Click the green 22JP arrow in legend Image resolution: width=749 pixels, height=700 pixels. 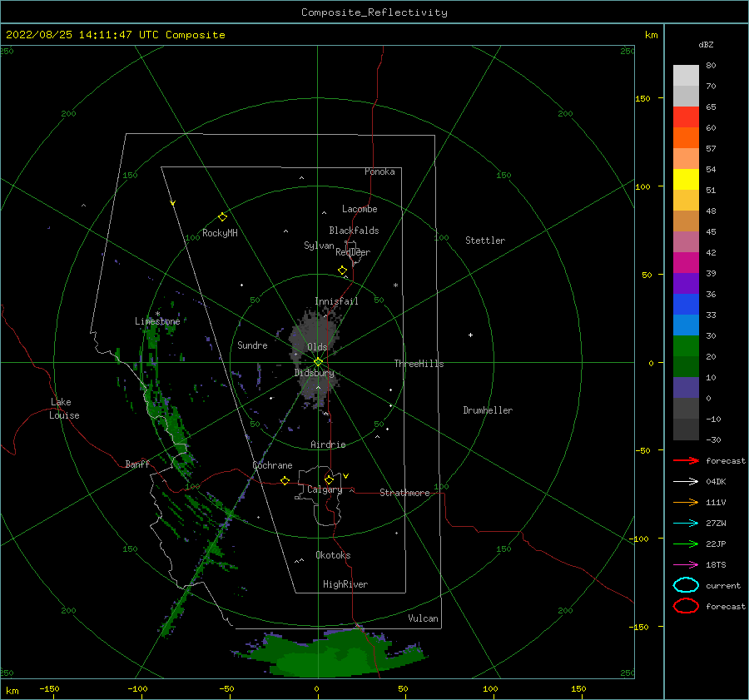686,544
